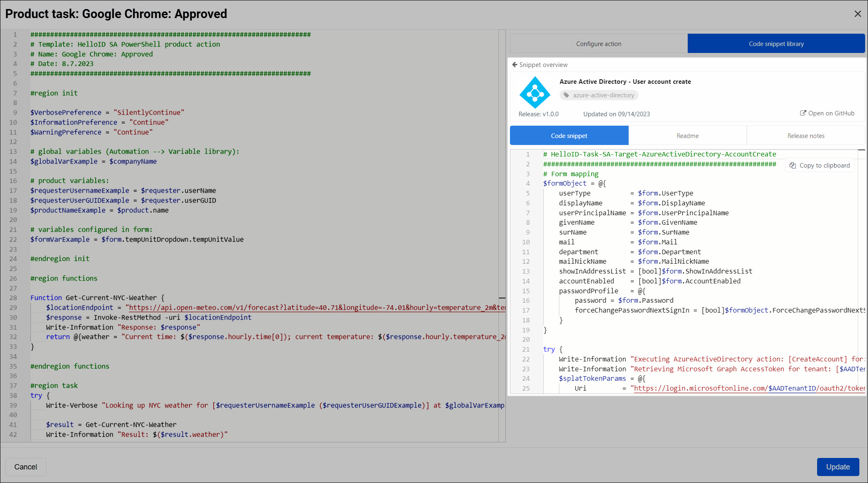Image resolution: width=868 pixels, height=483 pixels.
Task: Click '$result = Get-Current-NYC-Weather' line
Action: [111, 425]
